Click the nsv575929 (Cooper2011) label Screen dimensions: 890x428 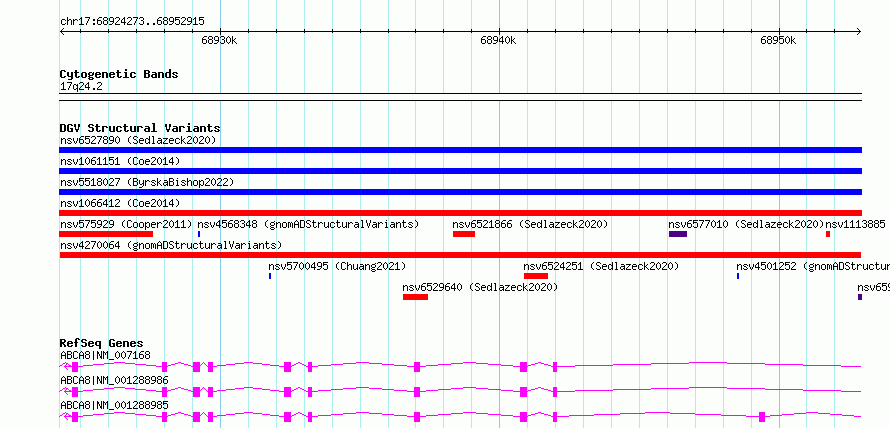126,224
